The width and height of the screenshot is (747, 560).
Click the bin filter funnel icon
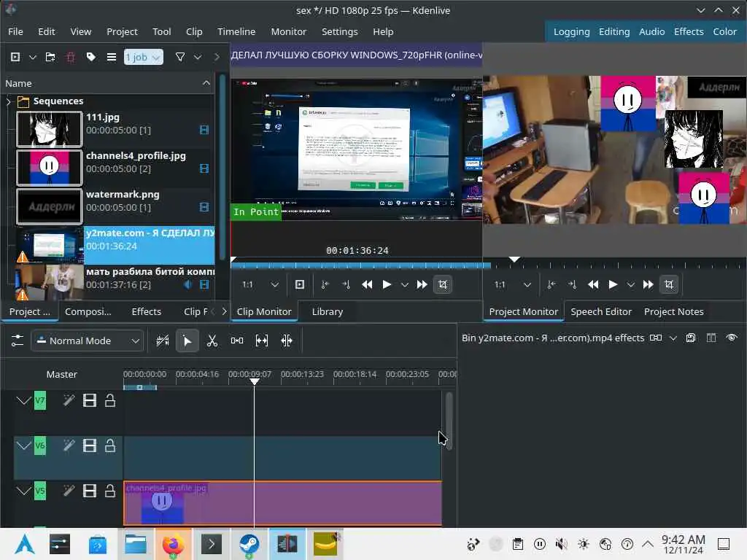(180, 57)
